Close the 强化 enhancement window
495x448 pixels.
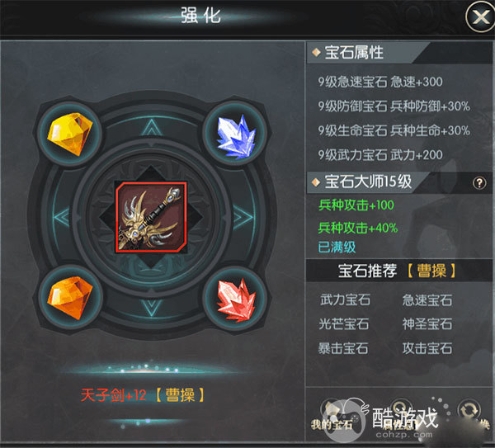[480, 17]
